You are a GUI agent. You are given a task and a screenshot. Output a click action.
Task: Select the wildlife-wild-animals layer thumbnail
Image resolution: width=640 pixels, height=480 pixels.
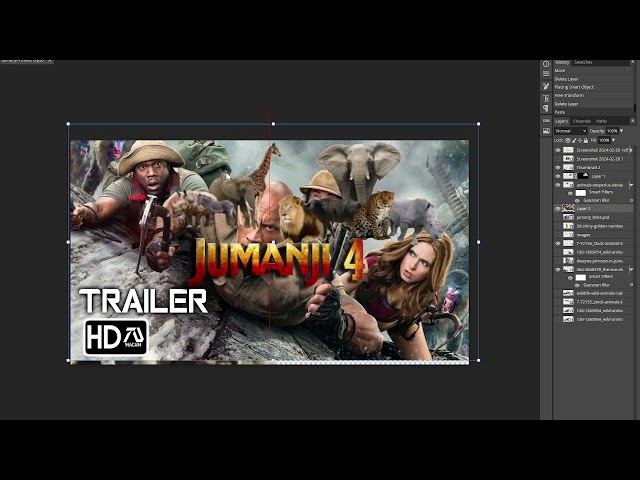click(x=569, y=293)
